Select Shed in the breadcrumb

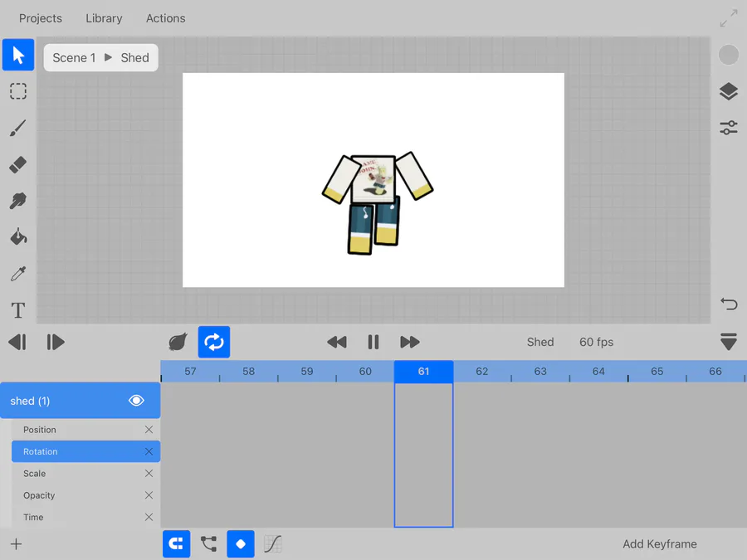[134, 57]
